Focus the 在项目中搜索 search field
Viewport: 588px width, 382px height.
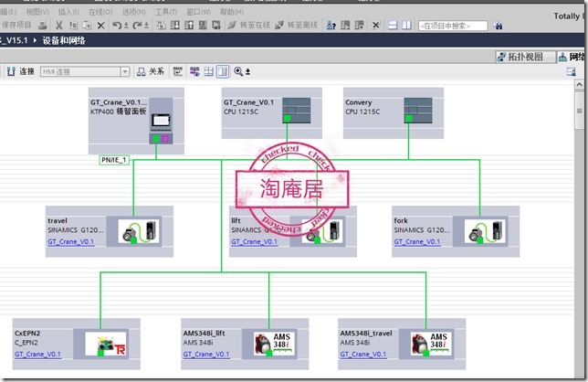tap(453, 26)
